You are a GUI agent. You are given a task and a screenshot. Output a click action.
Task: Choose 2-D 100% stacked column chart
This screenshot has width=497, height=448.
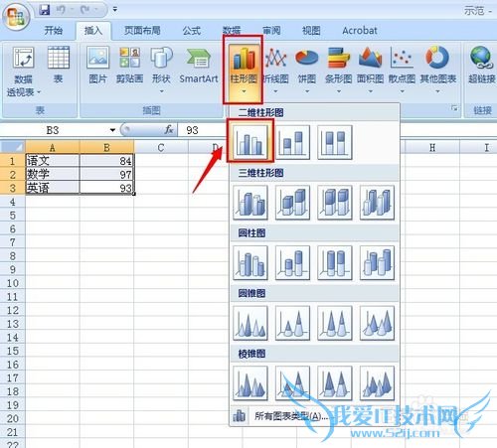pyautogui.click(x=335, y=142)
